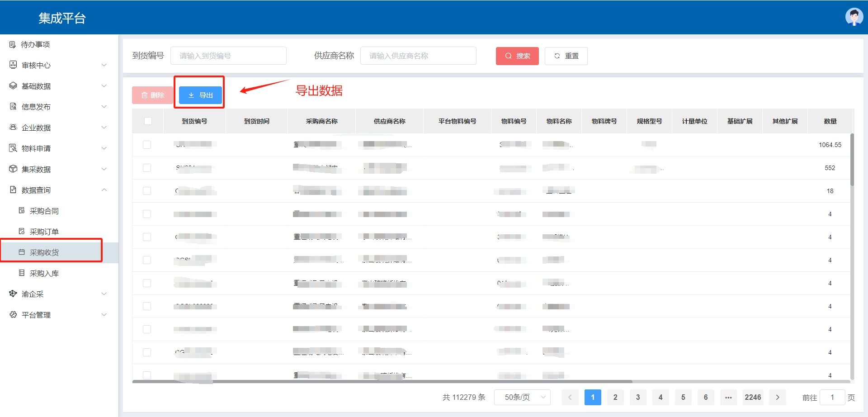Open the 50条/页 page size dropdown
Viewport: 868px width, 417px height.
tap(522, 397)
